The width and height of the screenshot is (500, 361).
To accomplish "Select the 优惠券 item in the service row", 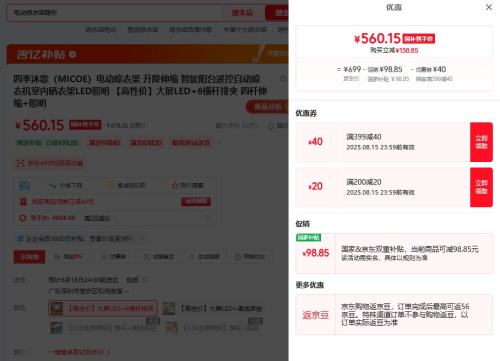I will point(114,257).
